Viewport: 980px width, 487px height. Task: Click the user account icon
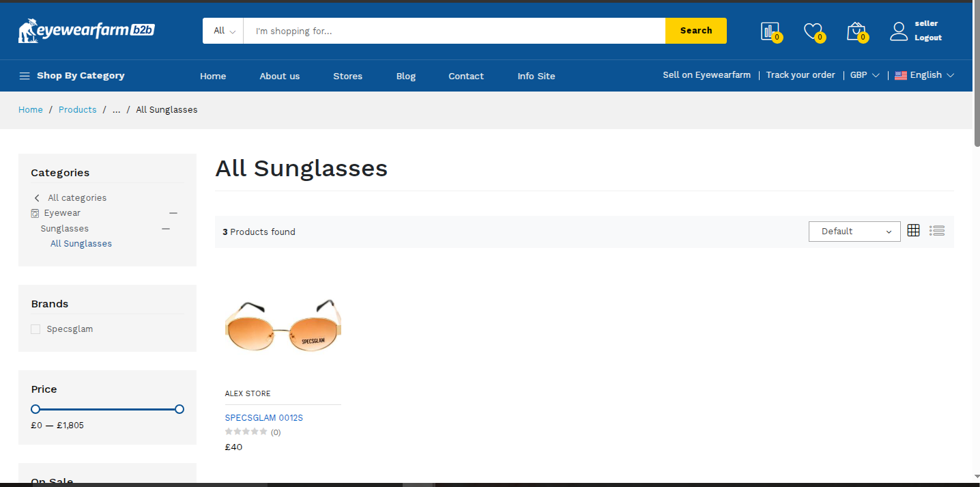[x=899, y=31]
